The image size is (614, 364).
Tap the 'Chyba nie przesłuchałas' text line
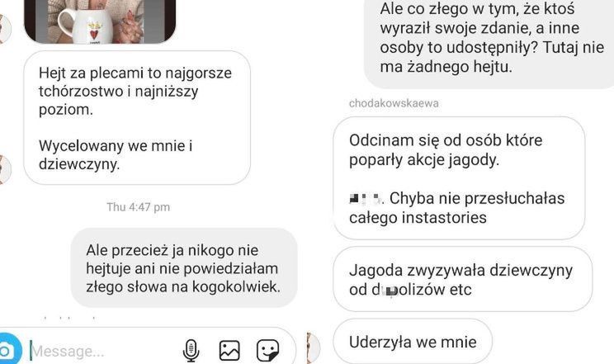[477, 198]
